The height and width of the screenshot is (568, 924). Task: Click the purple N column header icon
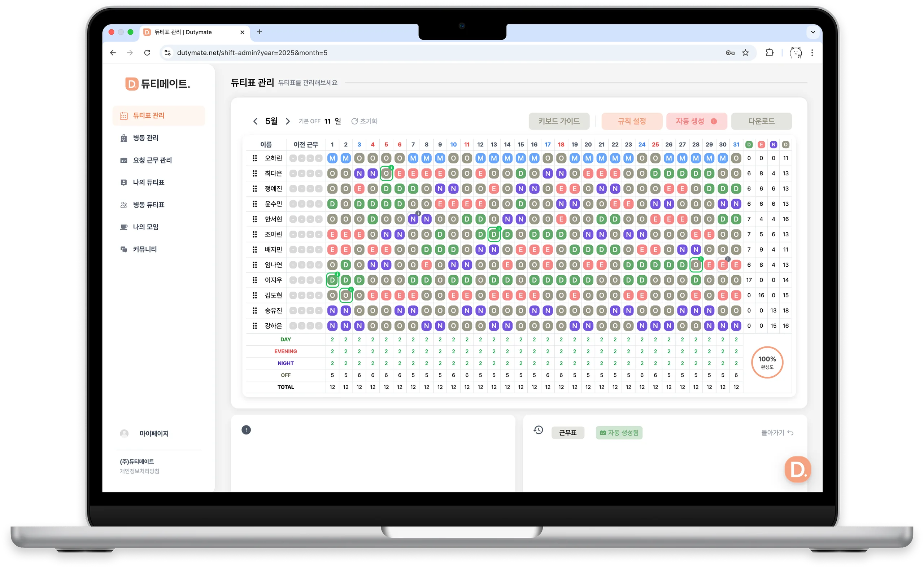773,145
